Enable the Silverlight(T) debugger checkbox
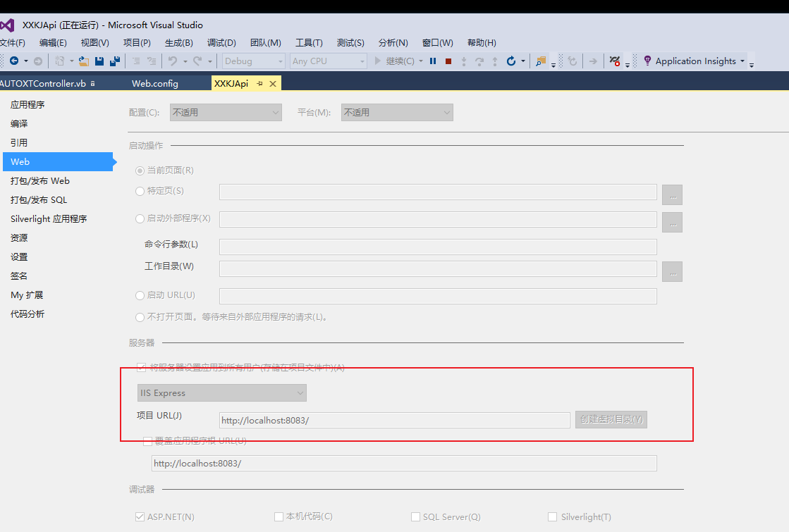 pos(553,517)
